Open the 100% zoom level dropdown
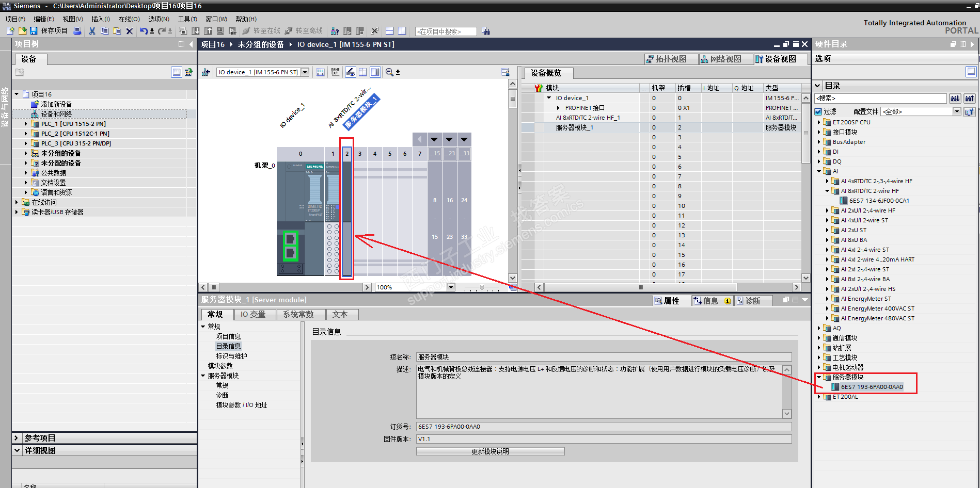This screenshot has height=488, width=980. 451,287
